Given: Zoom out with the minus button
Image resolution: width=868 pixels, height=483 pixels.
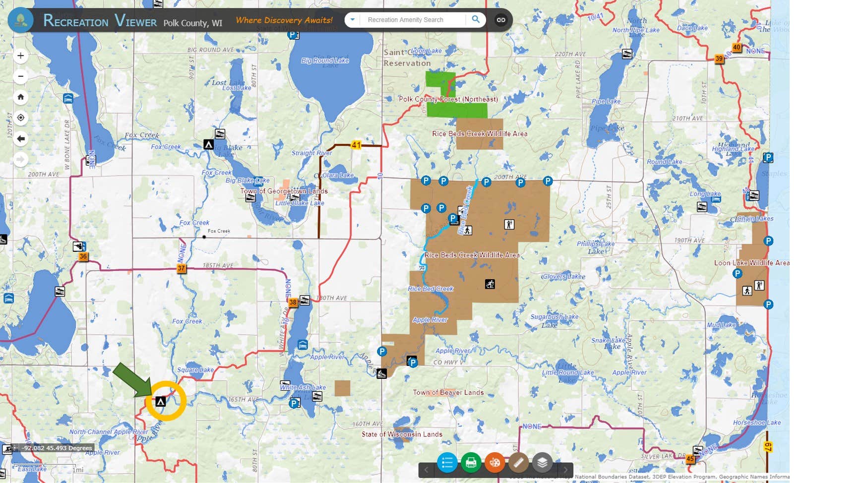Looking at the screenshot, I should click(20, 76).
